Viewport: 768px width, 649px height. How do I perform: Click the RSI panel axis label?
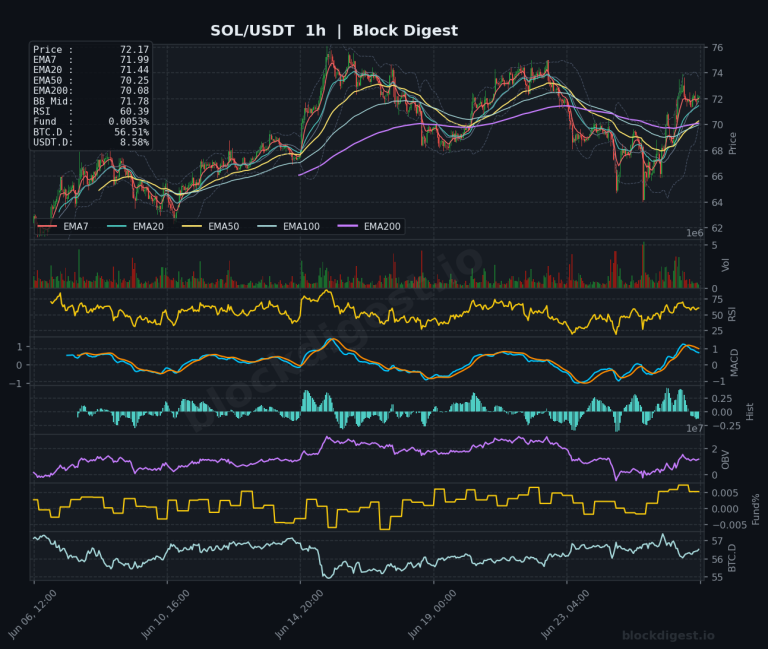pos(732,314)
